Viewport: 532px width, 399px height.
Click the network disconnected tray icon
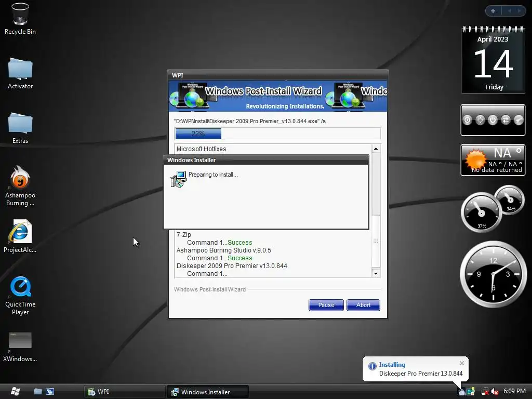485,392
